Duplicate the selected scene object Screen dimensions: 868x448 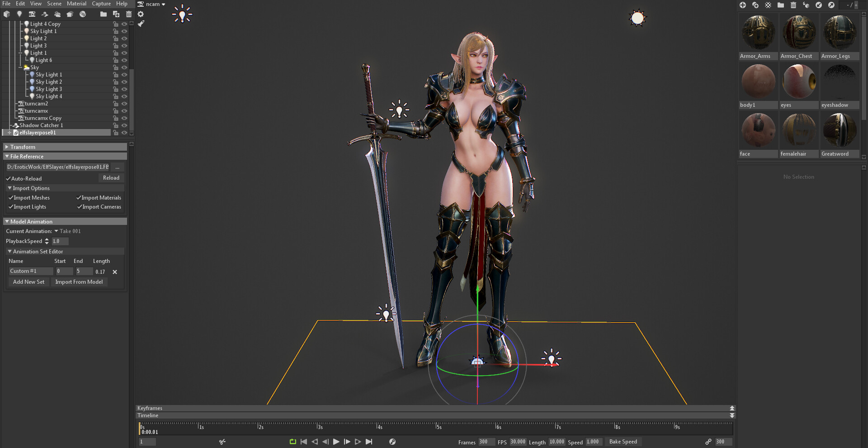(117, 14)
